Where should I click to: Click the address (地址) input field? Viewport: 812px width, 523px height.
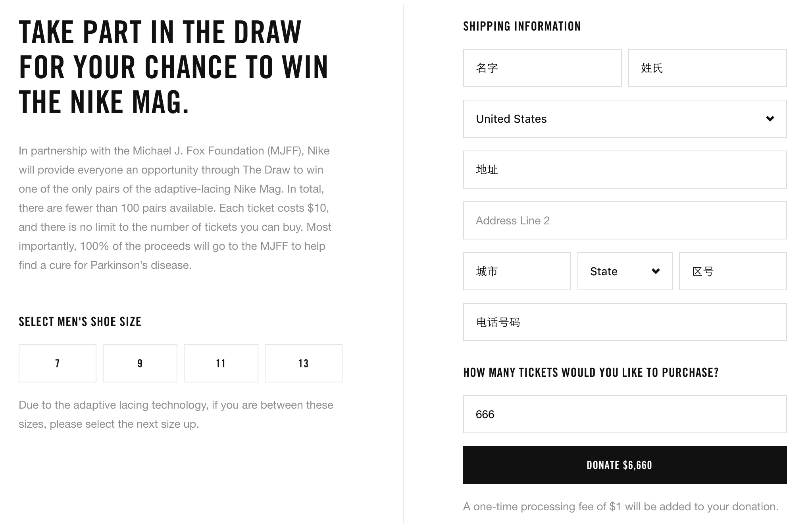pyautogui.click(x=625, y=170)
